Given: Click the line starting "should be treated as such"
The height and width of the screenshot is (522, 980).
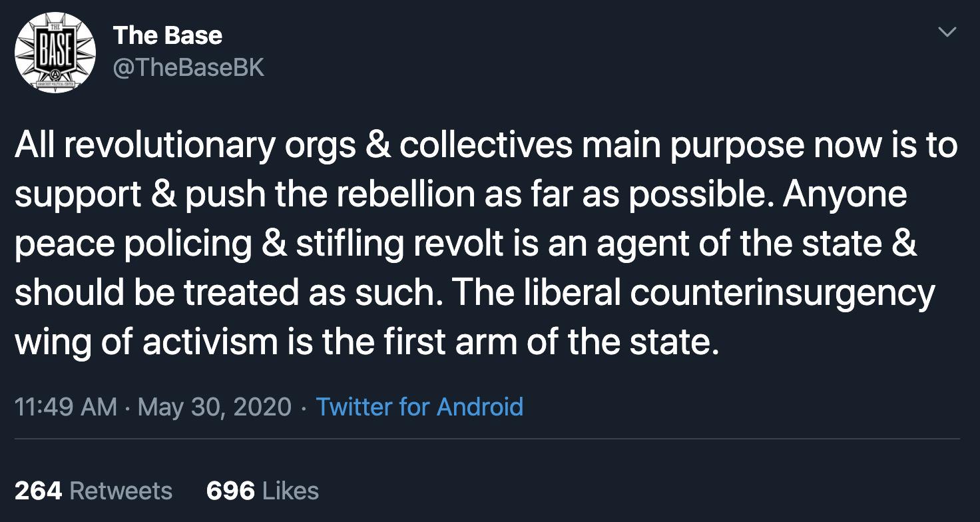Looking at the screenshot, I should [x=475, y=293].
